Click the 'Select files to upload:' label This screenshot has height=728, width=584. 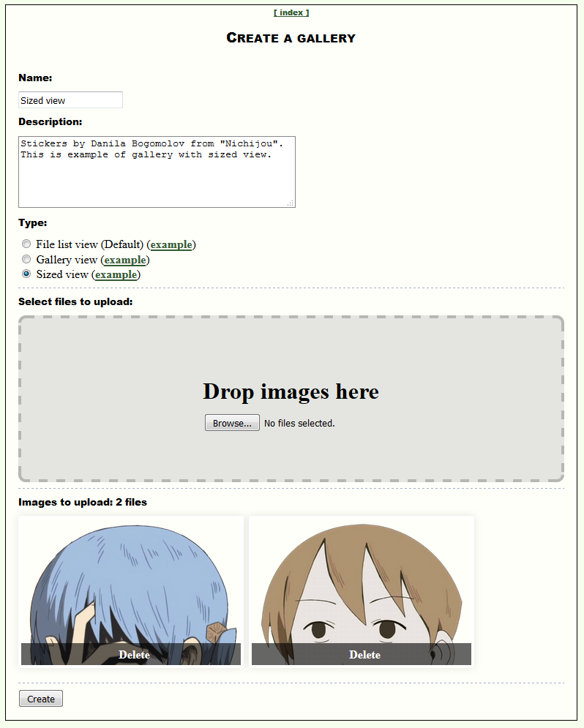point(75,301)
